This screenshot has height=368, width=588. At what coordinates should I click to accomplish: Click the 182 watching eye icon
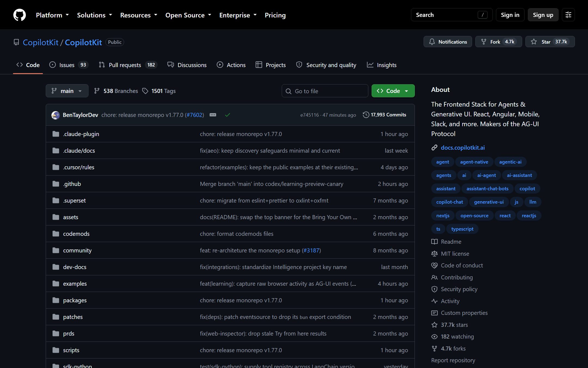click(x=434, y=337)
